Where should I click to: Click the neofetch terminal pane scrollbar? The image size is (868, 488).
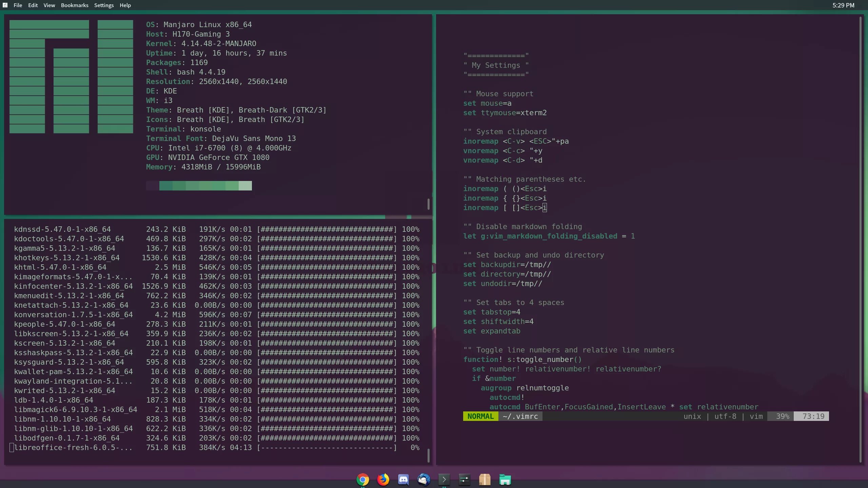click(x=429, y=204)
